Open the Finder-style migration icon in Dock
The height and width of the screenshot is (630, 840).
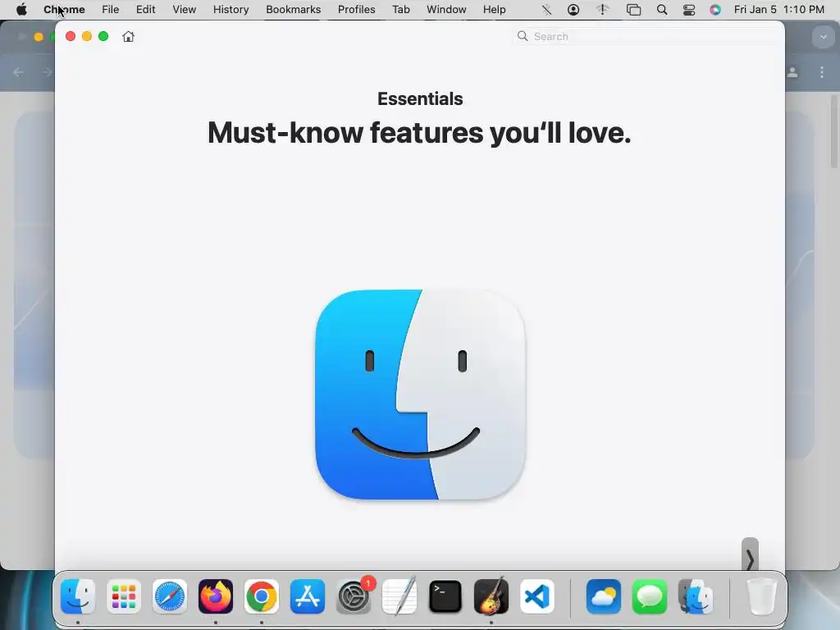pos(696,596)
